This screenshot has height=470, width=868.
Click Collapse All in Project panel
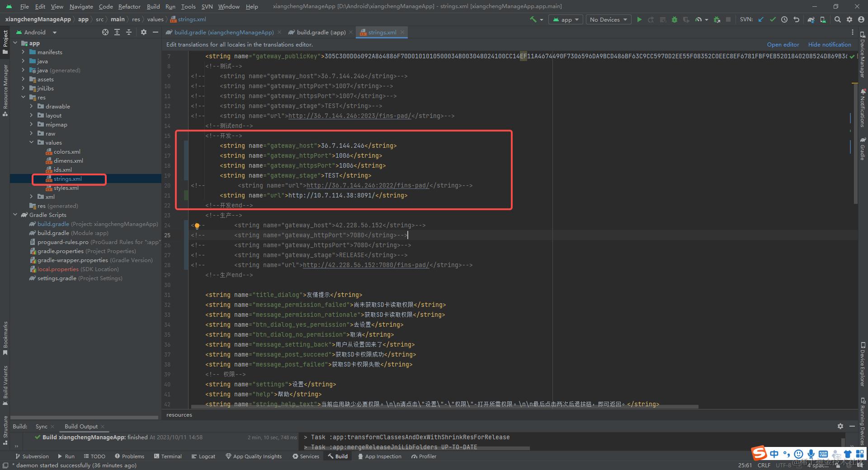coord(129,32)
